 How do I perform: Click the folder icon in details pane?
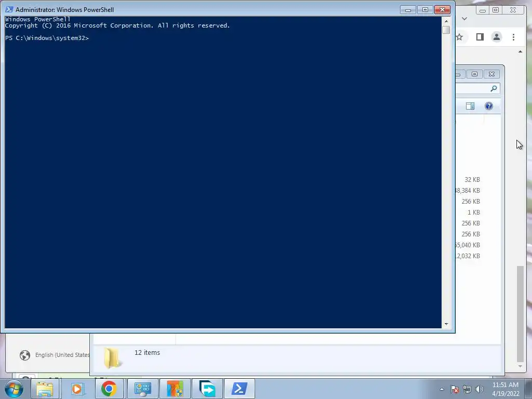112,358
